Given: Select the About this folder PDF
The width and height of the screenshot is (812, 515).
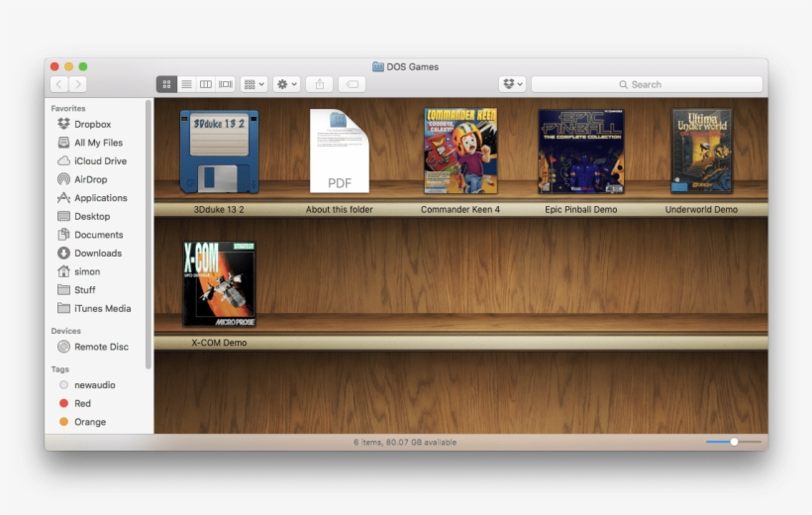Looking at the screenshot, I should [340, 151].
